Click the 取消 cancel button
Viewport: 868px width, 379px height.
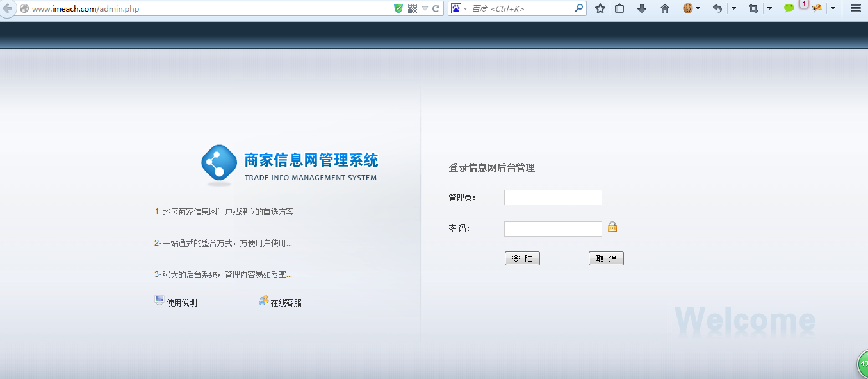[x=606, y=258]
